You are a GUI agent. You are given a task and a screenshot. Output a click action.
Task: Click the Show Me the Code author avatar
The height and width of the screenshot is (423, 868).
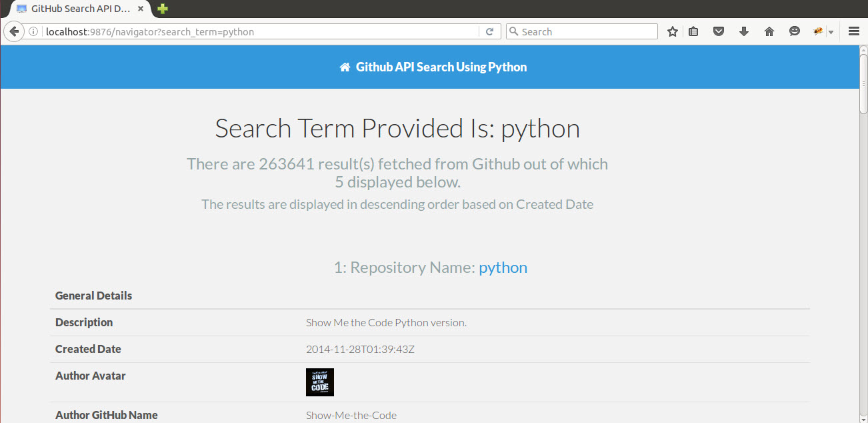click(320, 382)
